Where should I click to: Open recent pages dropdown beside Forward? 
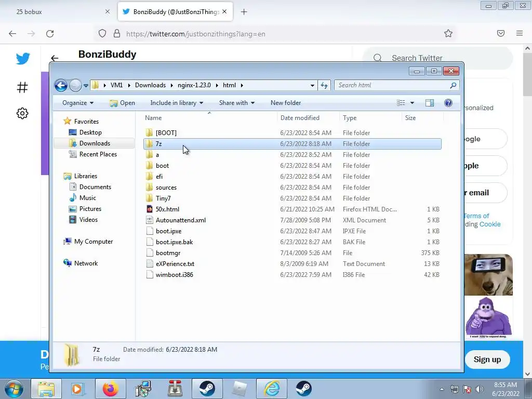(86, 86)
